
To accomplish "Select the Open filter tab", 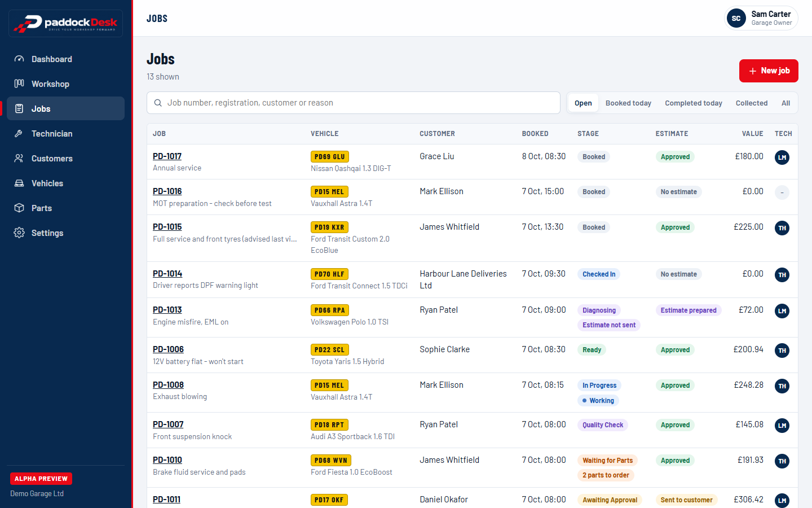I will click(583, 103).
